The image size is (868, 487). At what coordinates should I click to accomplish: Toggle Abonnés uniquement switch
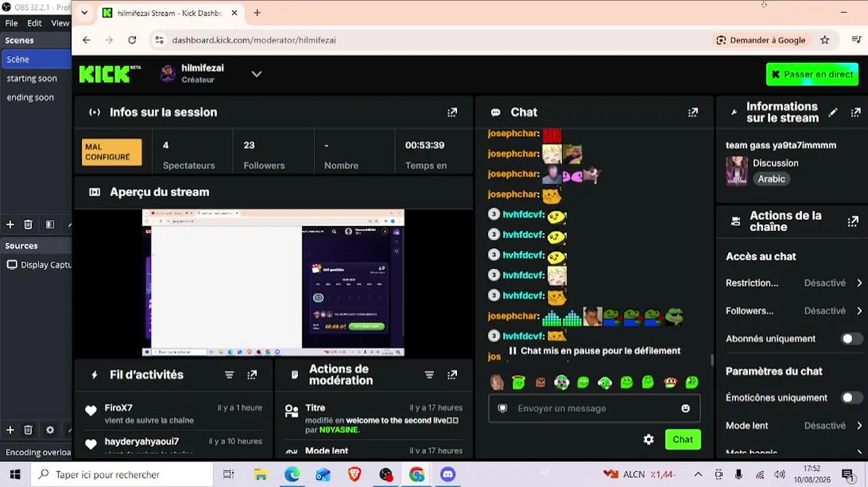(851, 339)
